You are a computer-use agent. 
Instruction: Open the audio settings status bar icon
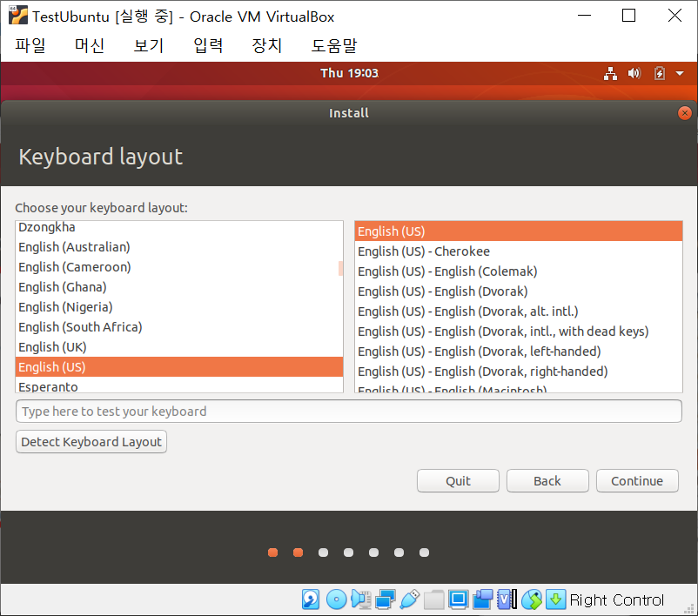coord(361,599)
